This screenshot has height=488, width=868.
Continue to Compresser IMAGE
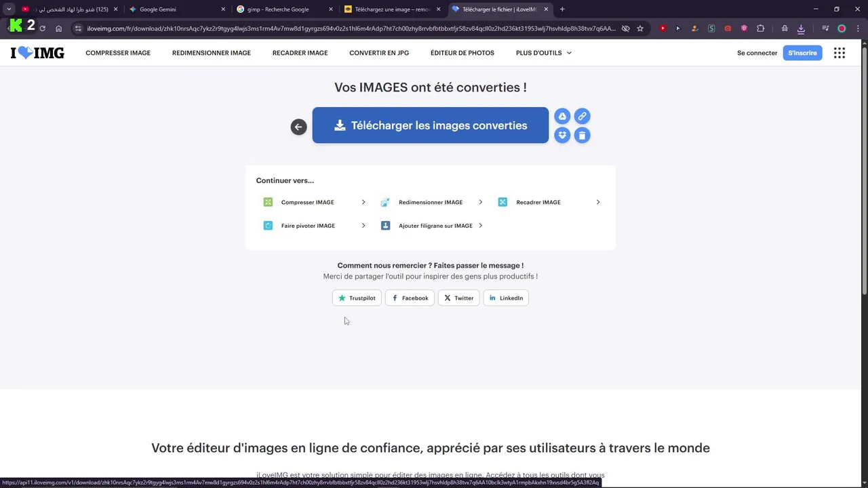[x=315, y=202]
